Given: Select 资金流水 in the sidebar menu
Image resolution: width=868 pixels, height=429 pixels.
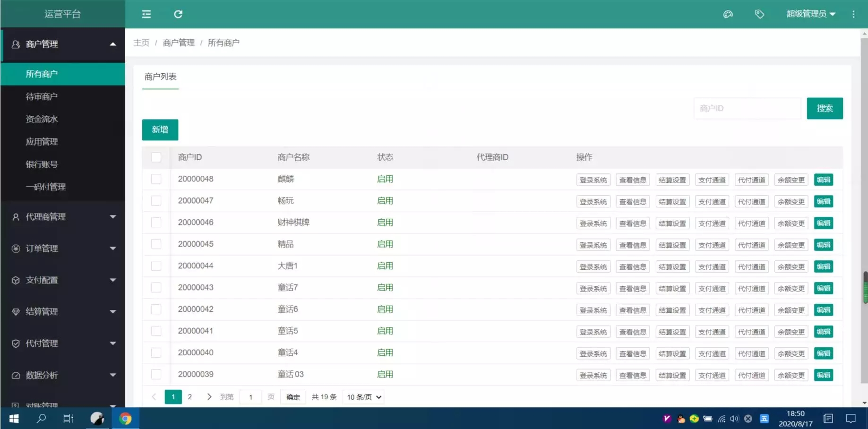Looking at the screenshot, I should tap(42, 119).
